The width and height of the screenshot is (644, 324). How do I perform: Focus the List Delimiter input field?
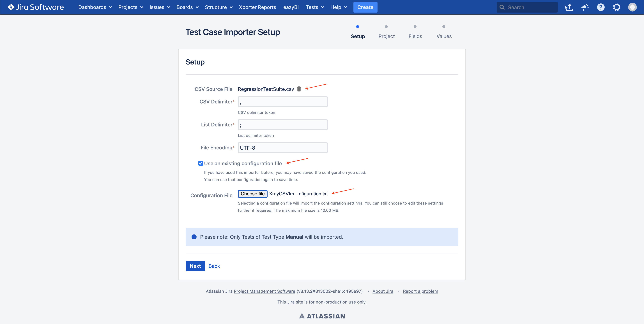tap(282, 125)
